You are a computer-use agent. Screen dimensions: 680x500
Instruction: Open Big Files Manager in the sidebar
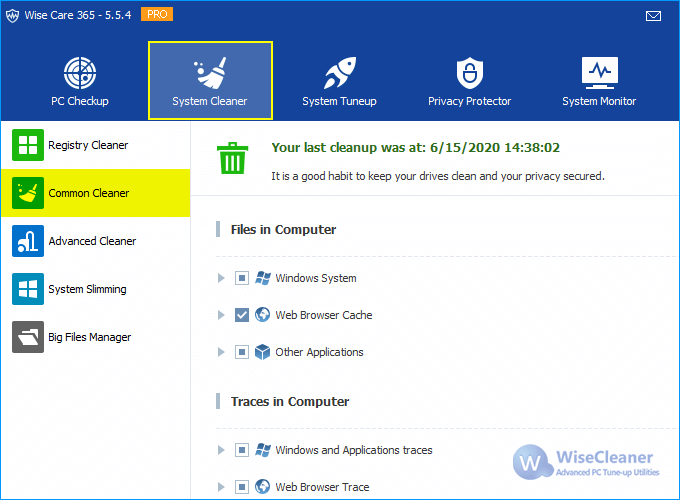[x=95, y=337]
